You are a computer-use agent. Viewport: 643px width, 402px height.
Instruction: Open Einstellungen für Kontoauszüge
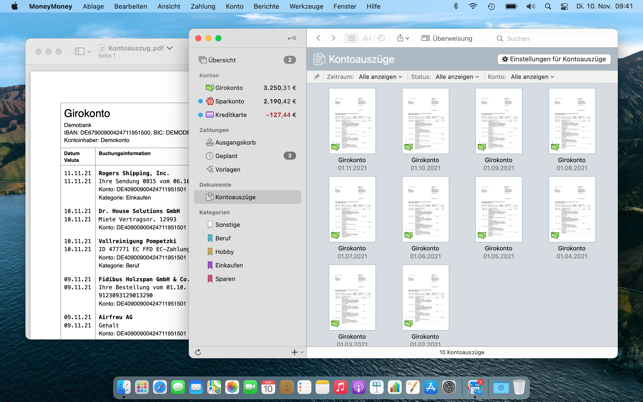(554, 59)
